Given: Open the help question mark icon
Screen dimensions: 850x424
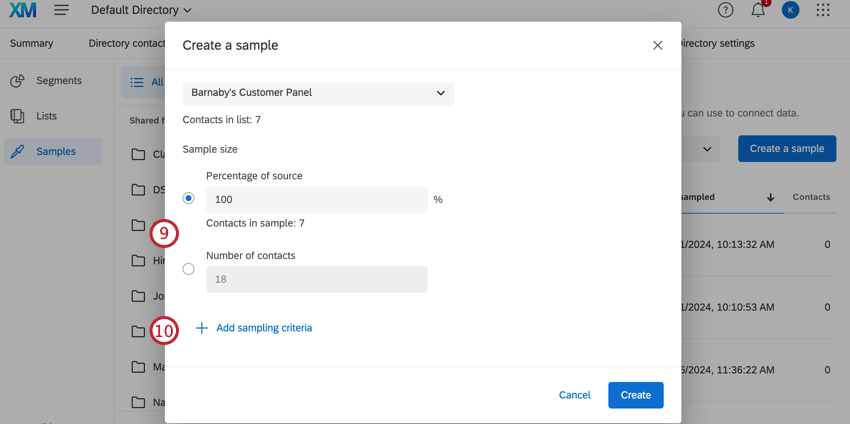Looking at the screenshot, I should point(725,10).
